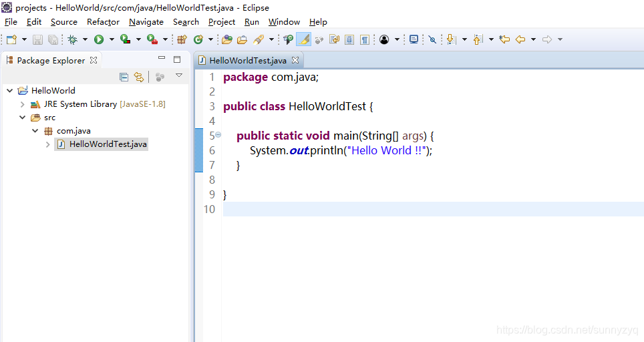
Task: Click the New Java Class icon
Action: 198,39
